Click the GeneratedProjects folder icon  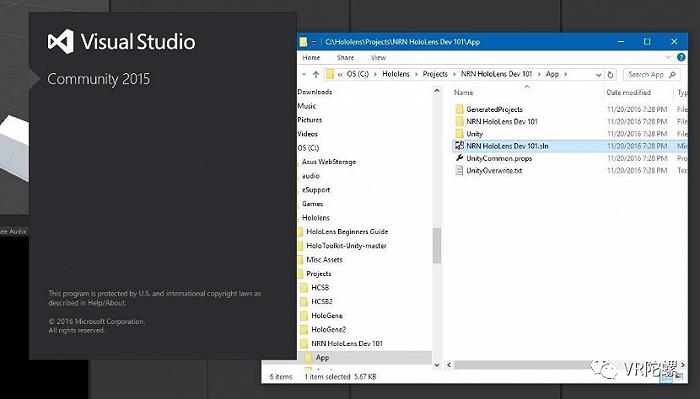459,109
